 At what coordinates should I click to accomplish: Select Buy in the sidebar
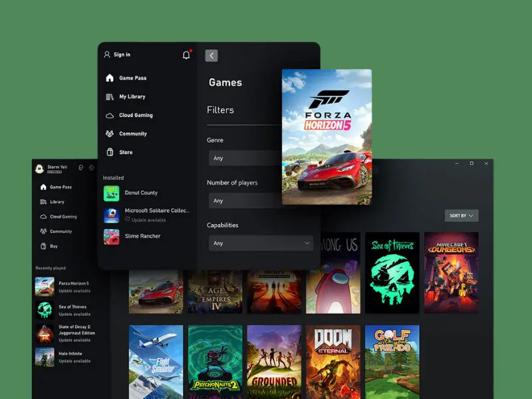54,246
